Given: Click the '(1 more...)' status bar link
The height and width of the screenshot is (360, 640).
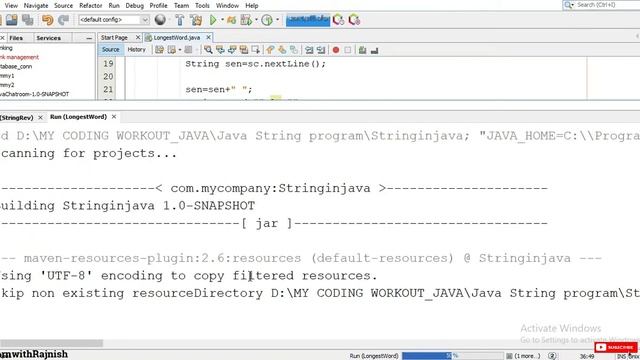Looking at the screenshot, I should point(527,356).
